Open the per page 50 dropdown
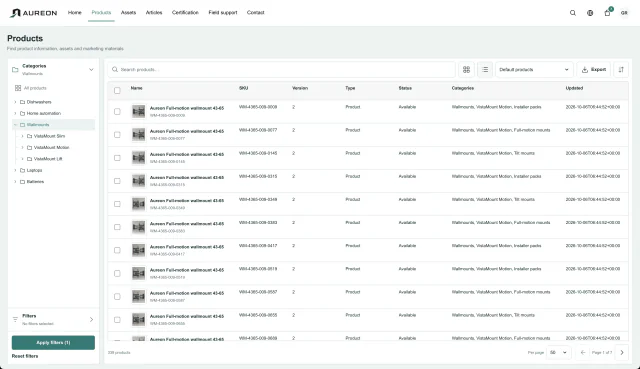The width and height of the screenshot is (640, 369). tap(558, 352)
